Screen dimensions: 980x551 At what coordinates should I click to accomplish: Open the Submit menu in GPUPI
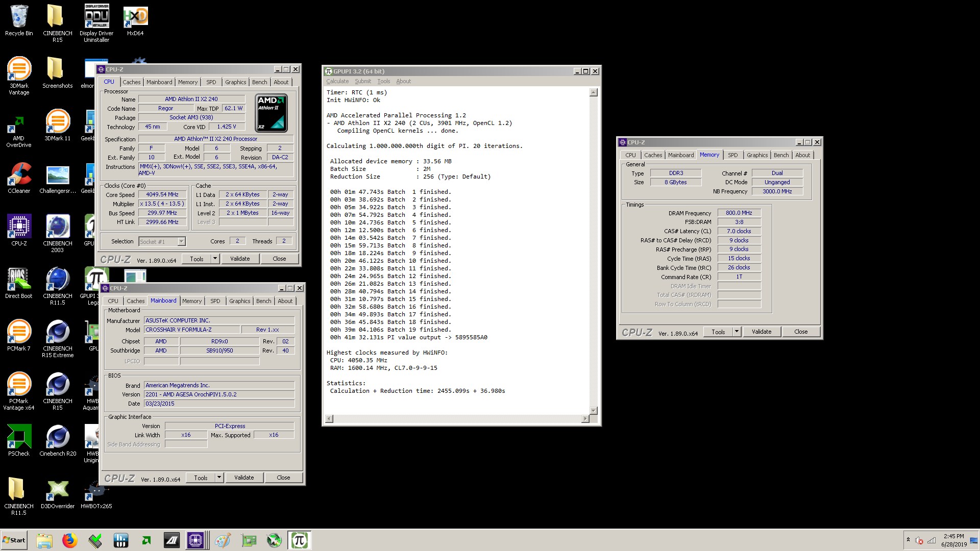point(363,81)
